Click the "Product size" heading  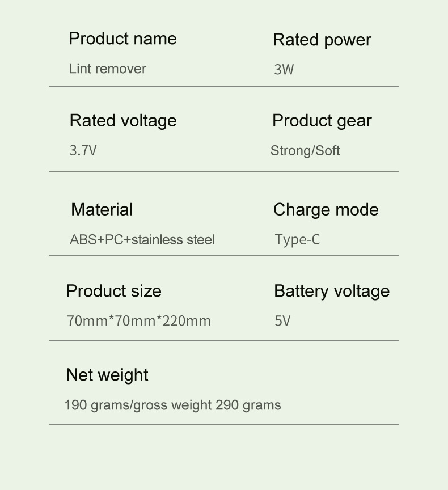[113, 291]
